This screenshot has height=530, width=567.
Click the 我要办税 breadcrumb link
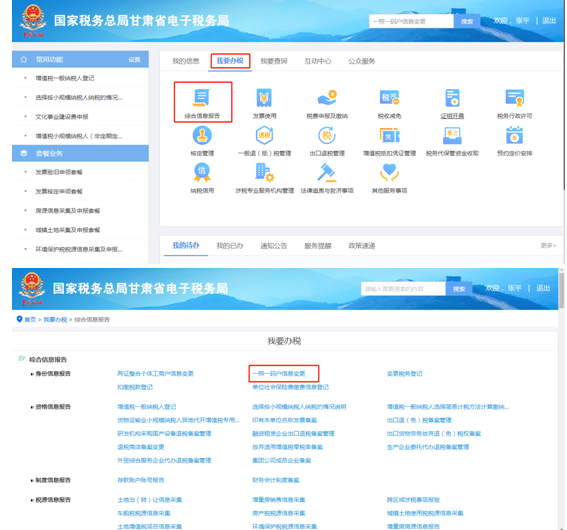click(55, 320)
